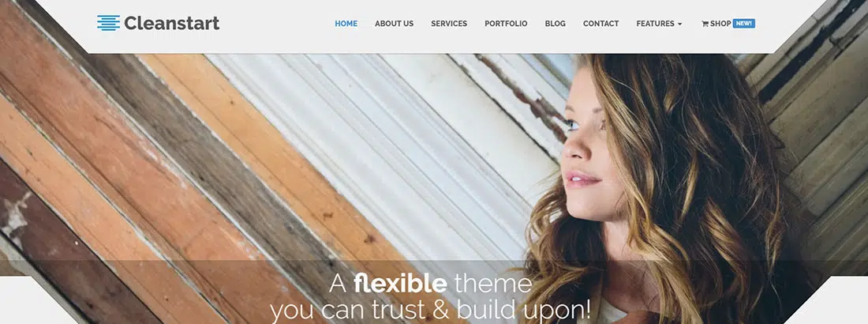Click the Cleanstart striped logo icon

point(108,23)
